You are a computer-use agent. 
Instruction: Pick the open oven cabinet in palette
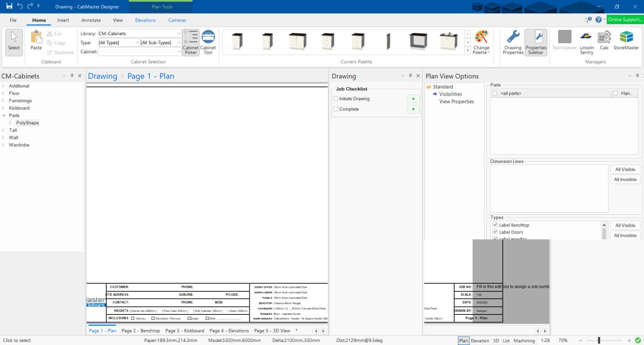pyautogui.click(x=418, y=41)
